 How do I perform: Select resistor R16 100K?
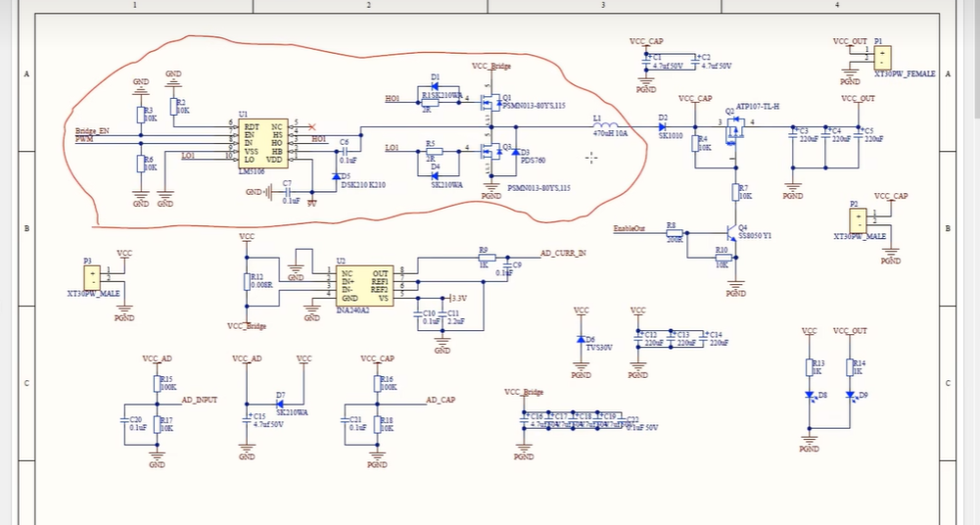[x=377, y=383]
